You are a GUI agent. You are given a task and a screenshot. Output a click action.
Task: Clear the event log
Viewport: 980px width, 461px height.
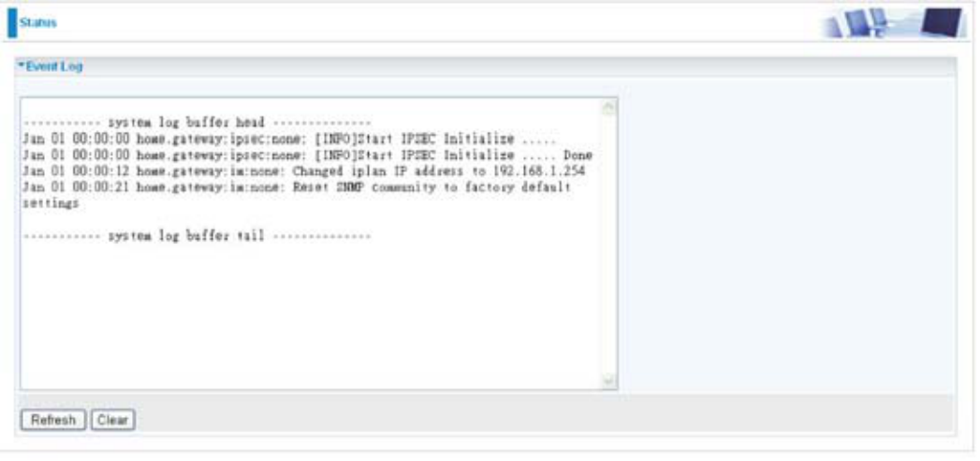pyautogui.click(x=112, y=420)
